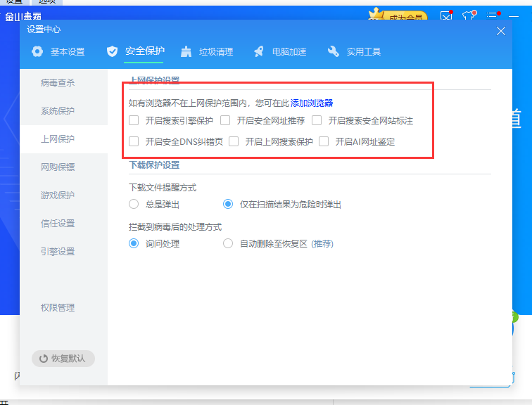This screenshot has height=405, width=532.
Task: Click the broom icon beside 垃圾清理
Action: pyautogui.click(x=186, y=51)
